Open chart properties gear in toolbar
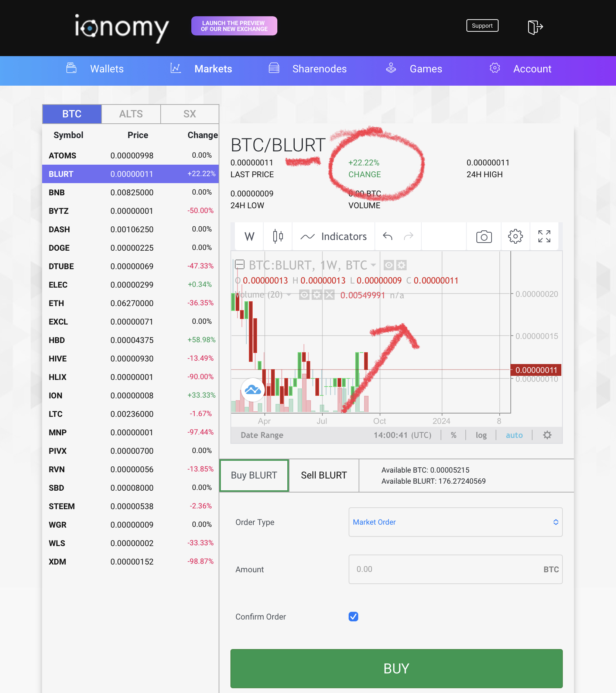Viewport: 616px width, 693px height. 516,236
